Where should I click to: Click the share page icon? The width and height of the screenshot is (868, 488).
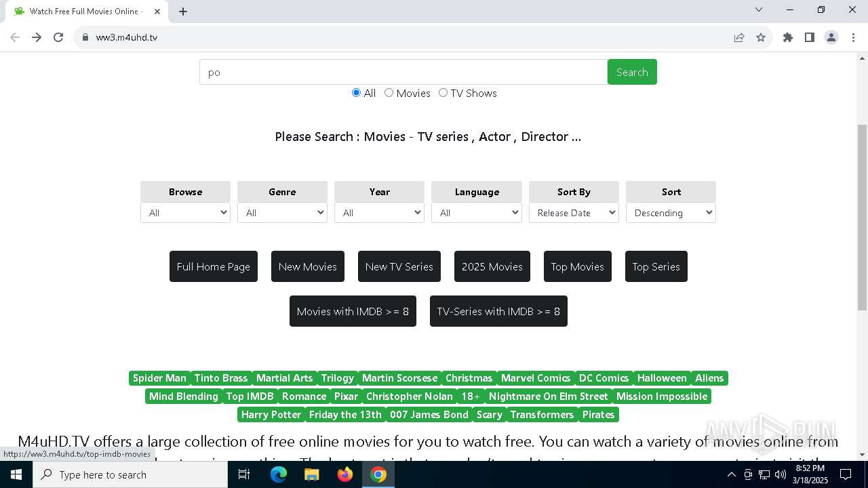[x=739, y=37]
